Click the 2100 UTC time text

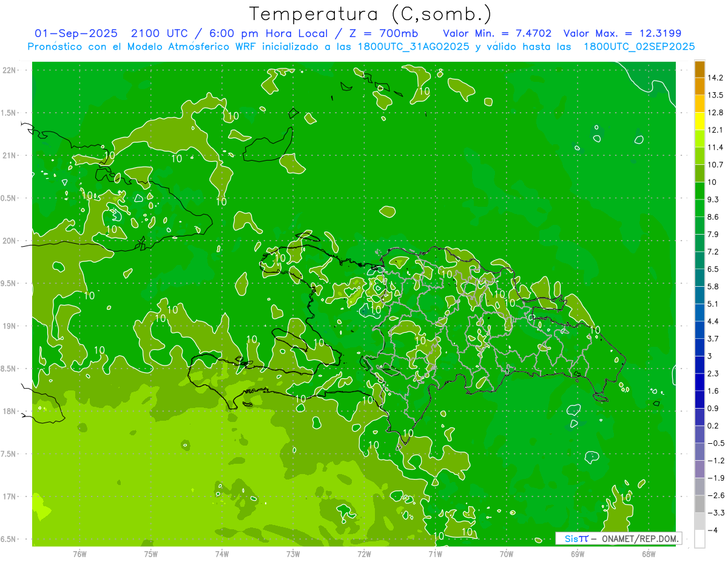(161, 33)
